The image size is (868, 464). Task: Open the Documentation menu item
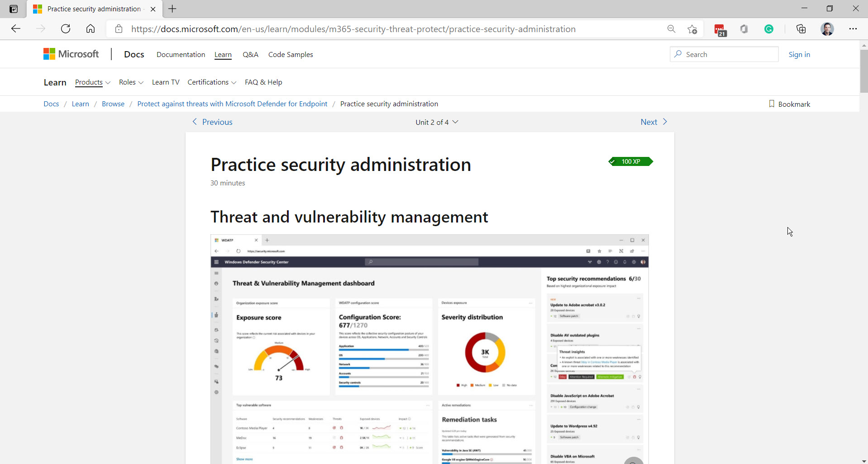click(181, 54)
